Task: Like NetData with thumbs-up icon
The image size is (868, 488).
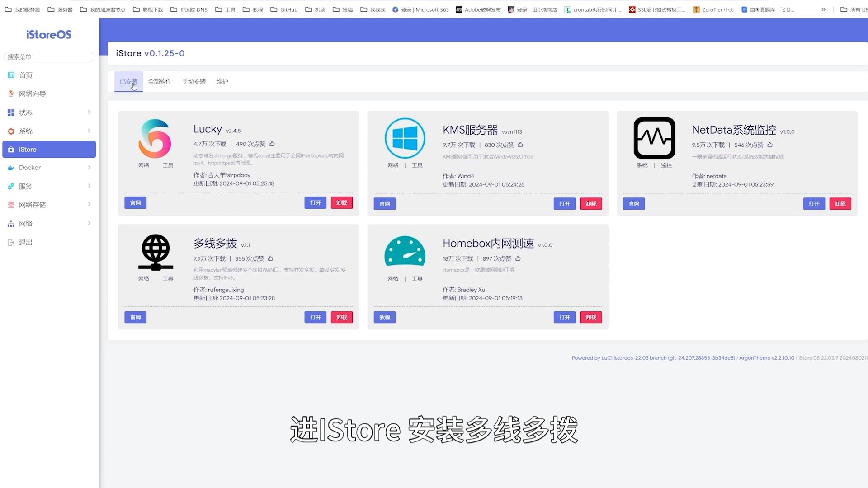Action: click(770, 145)
